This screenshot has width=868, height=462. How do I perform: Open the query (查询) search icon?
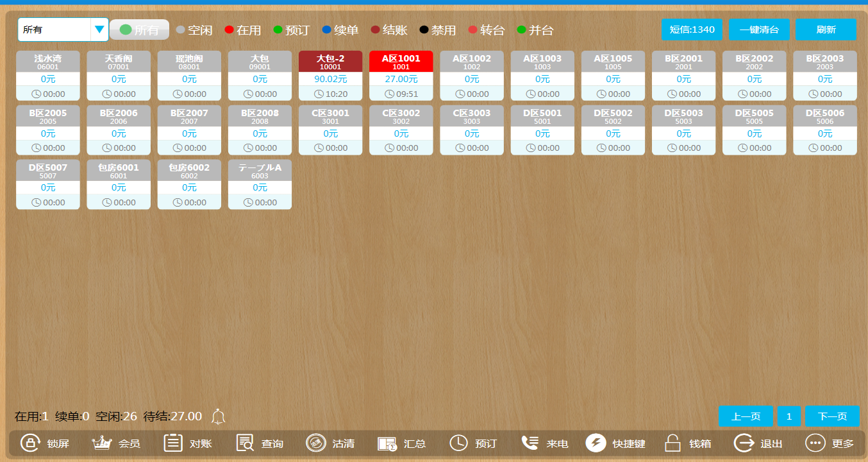245,443
